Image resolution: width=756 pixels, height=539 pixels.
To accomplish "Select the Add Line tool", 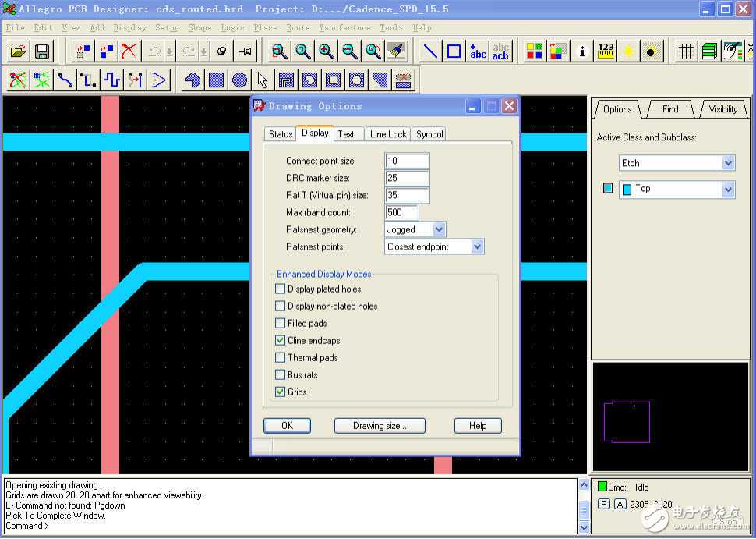I will pyautogui.click(x=430, y=51).
